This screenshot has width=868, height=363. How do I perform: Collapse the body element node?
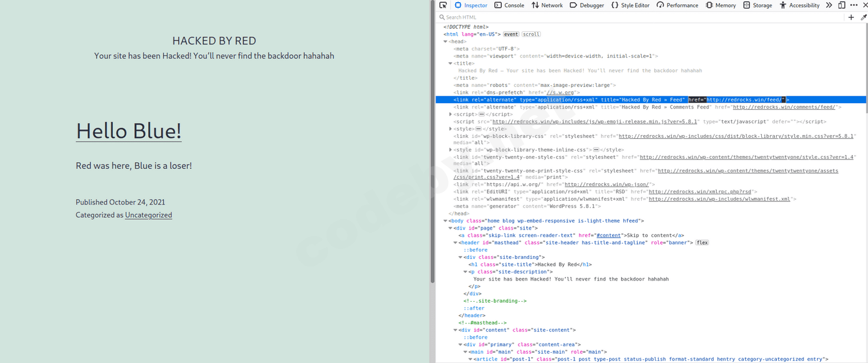tap(445, 221)
